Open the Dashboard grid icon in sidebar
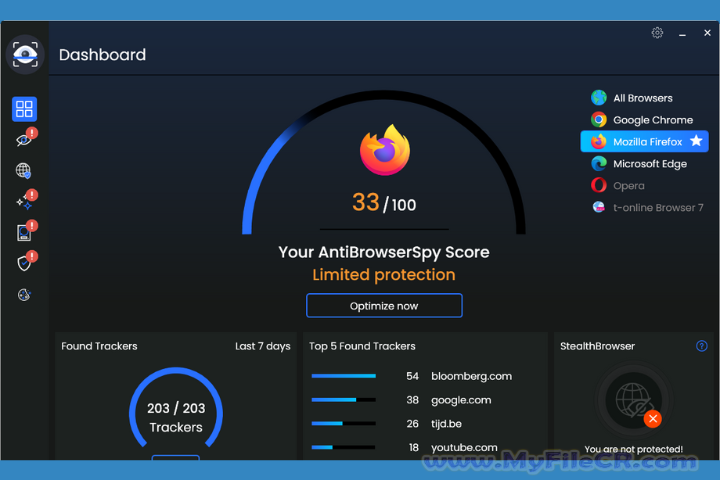The image size is (720, 480). [24, 109]
